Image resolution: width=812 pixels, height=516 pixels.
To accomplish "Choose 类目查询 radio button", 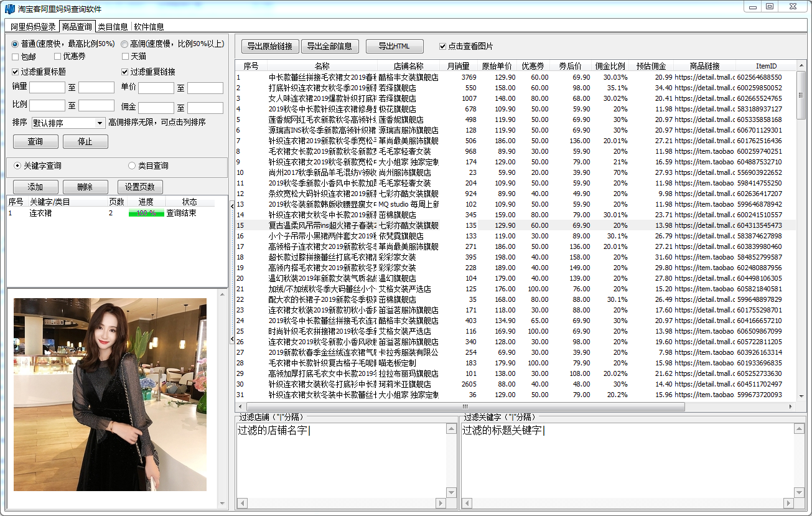I will point(131,166).
